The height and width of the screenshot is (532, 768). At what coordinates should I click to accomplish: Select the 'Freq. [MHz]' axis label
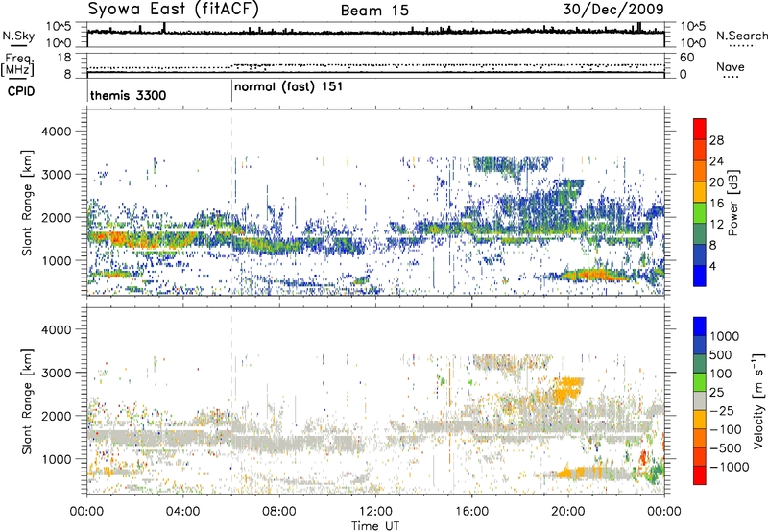(x=17, y=64)
